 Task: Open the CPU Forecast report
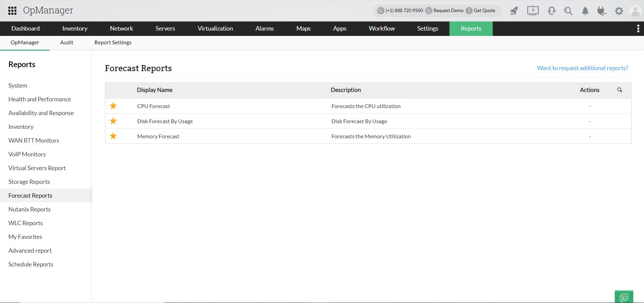[x=154, y=106]
